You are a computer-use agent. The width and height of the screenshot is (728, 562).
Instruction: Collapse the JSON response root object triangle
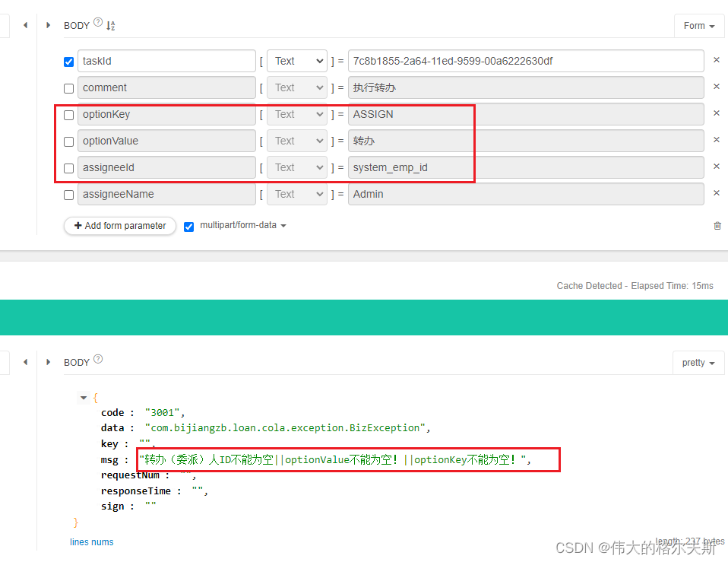(x=84, y=397)
